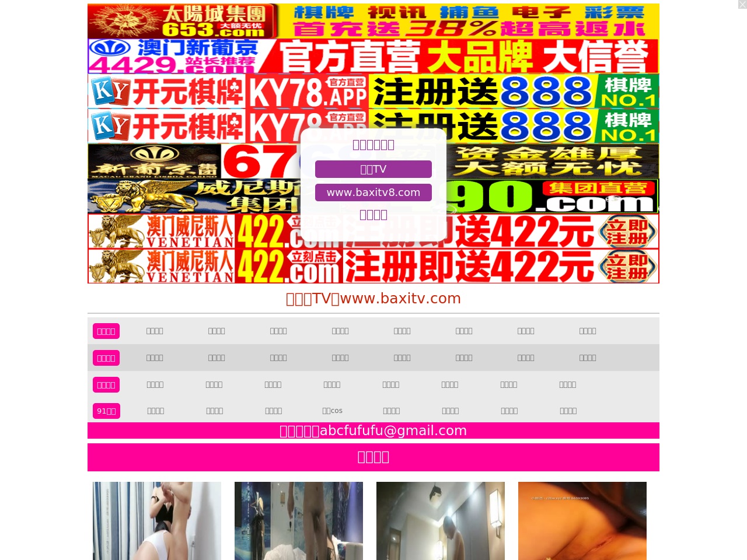747x560 pixels.
Task: Open the lowest 422.com Venetian banner
Action: (373, 266)
